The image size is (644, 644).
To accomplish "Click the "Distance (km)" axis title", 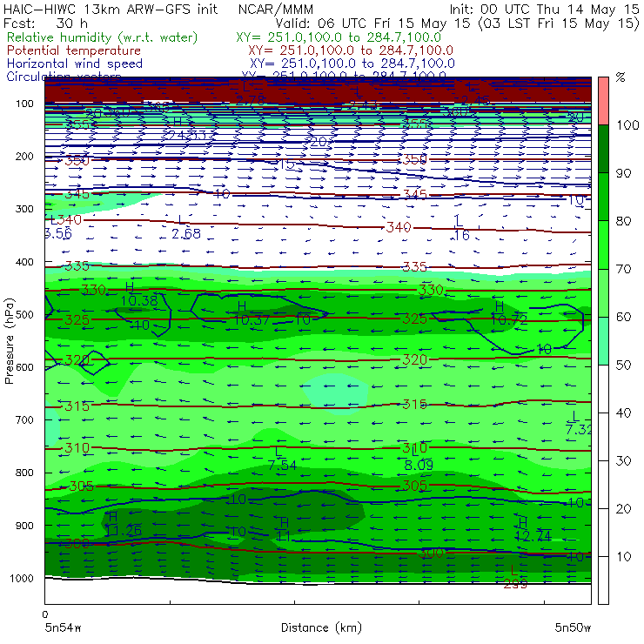I will 321,627.
